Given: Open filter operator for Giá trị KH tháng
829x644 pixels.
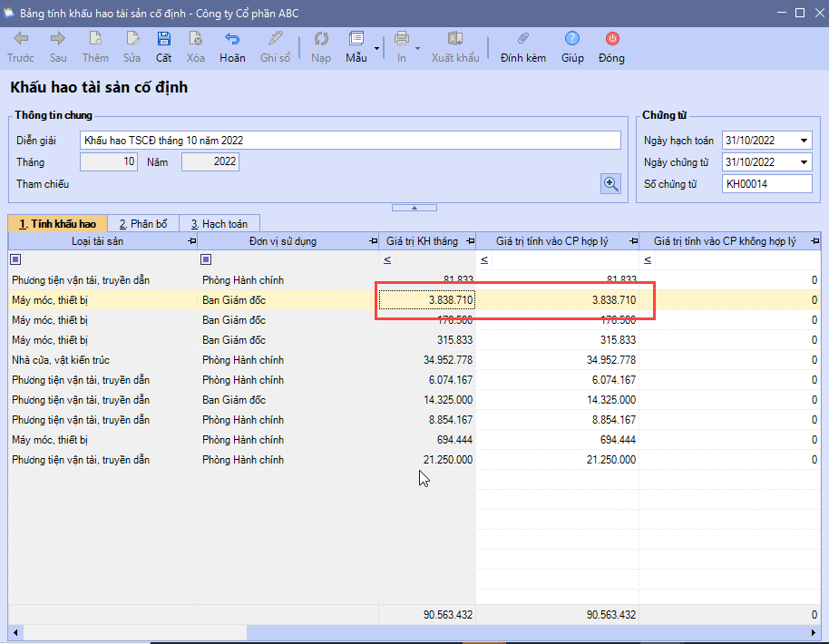Looking at the screenshot, I should pyautogui.click(x=387, y=259).
